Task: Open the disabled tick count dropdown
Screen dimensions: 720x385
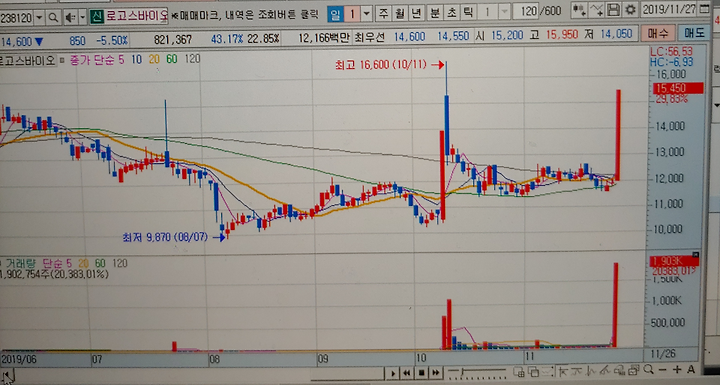Action: (x=504, y=11)
